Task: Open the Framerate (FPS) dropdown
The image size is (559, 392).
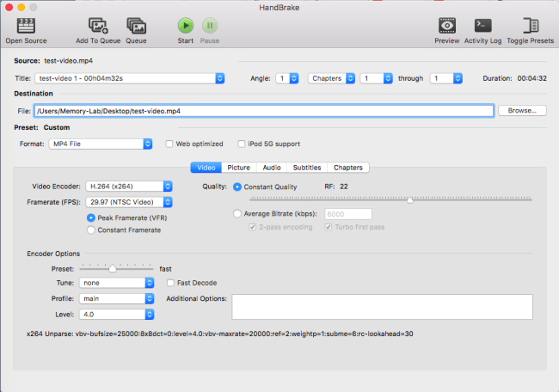Action: pos(129,202)
